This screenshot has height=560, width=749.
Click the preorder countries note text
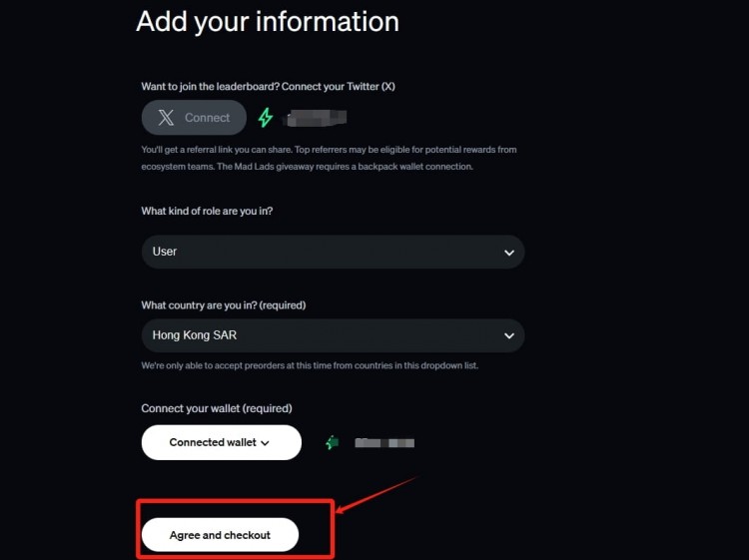tap(310, 366)
